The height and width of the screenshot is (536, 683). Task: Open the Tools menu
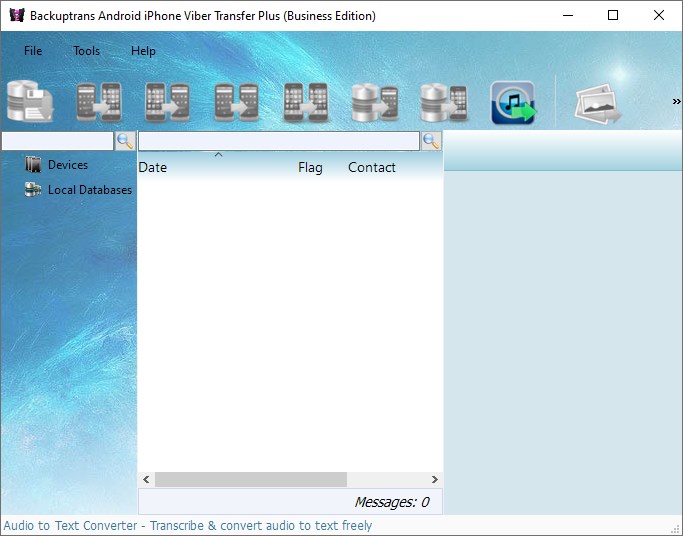click(87, 51)
